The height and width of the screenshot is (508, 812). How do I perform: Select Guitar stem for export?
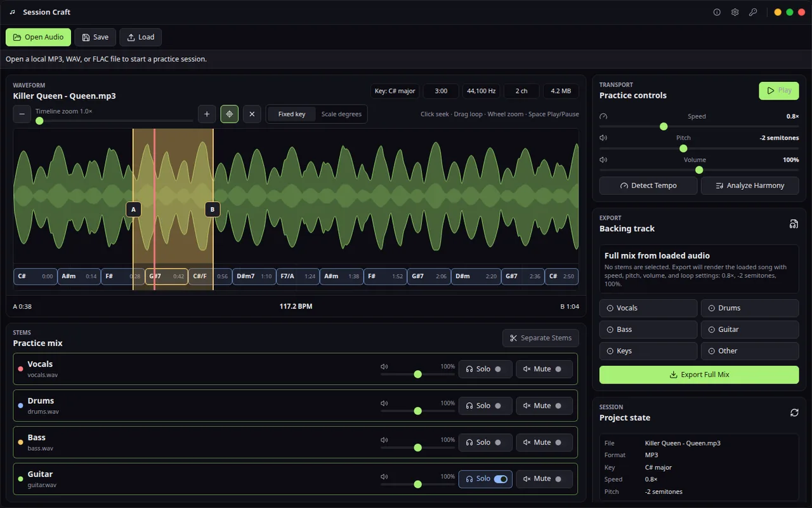click(x=750, y=330)
